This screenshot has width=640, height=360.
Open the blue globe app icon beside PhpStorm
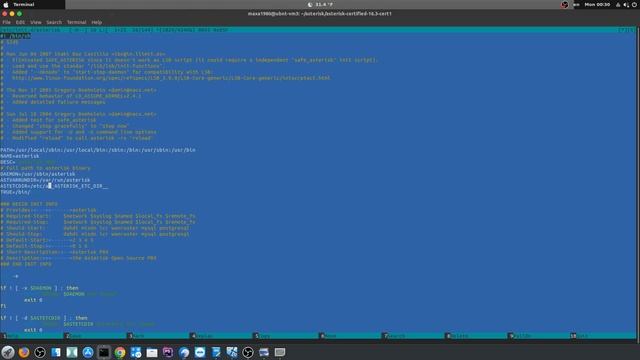tap(184, 352)
